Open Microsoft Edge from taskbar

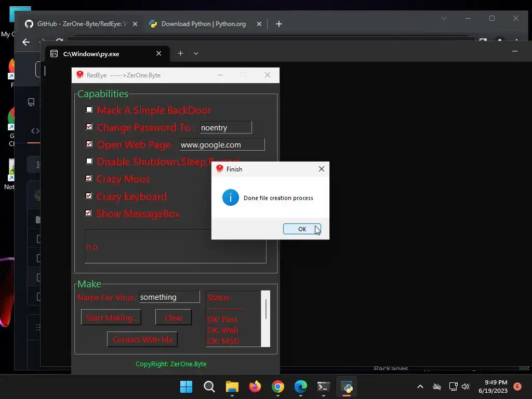tap(301, 387)
